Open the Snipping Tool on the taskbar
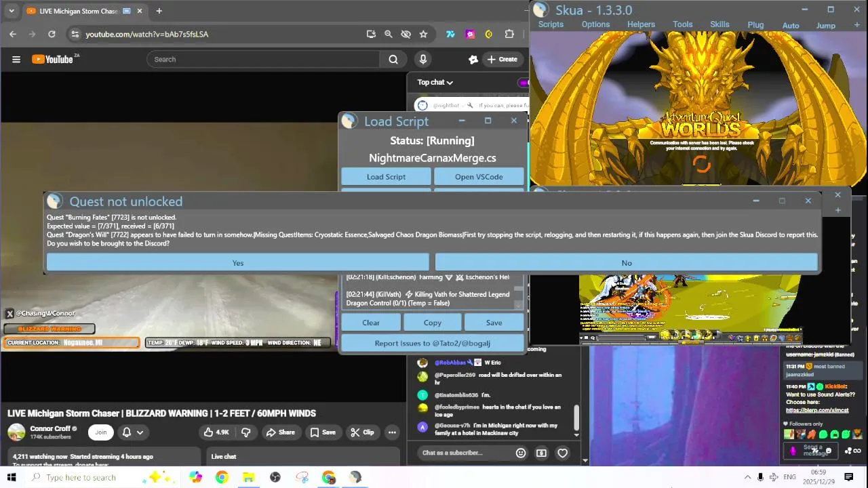Image resolution: width=868 pixels, height=488 pixels. 302,477
